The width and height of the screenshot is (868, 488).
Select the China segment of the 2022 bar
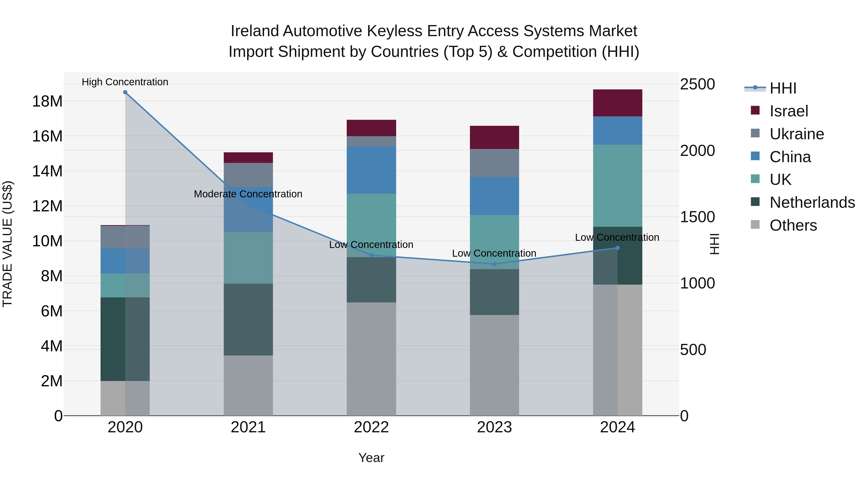(x=371, y=170)
